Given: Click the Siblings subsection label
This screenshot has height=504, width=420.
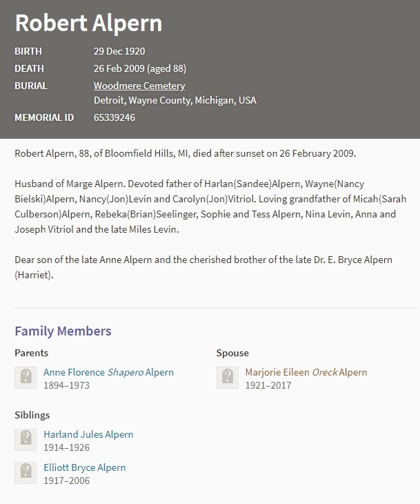Looking at the screenshot, I should (x=32, y=415).
